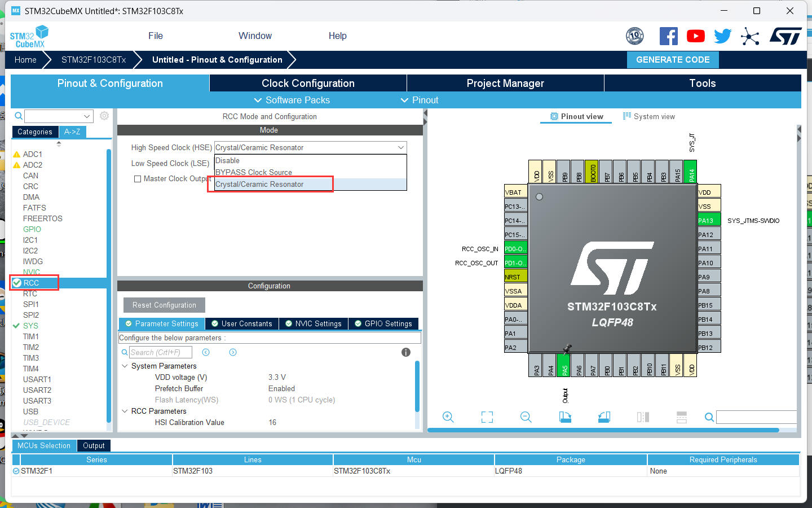The width and height of the screenshot is (812, 508).
Task: Click the pin search input field
Action: pos(756,417)
